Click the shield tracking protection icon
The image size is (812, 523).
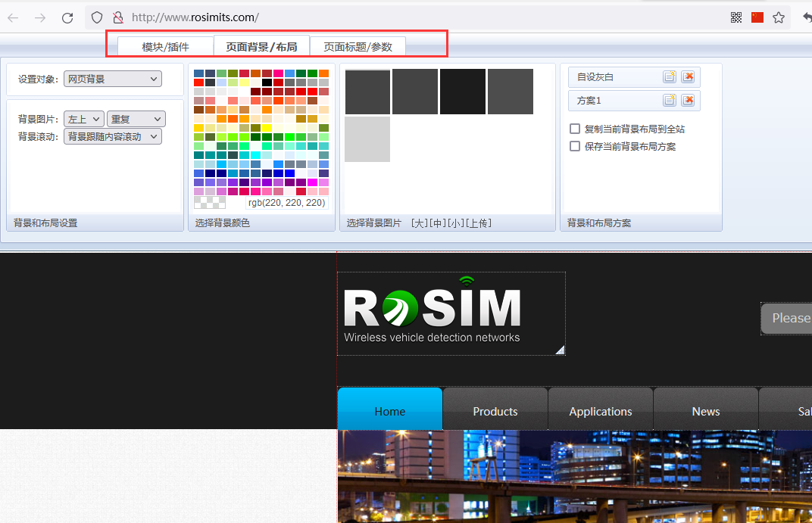(96, 17)
